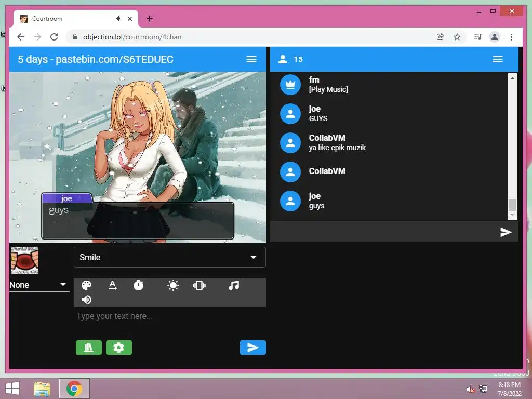This screenshot has height=399, width=532.
Task: Click the text speed icon
Action: 113,285
